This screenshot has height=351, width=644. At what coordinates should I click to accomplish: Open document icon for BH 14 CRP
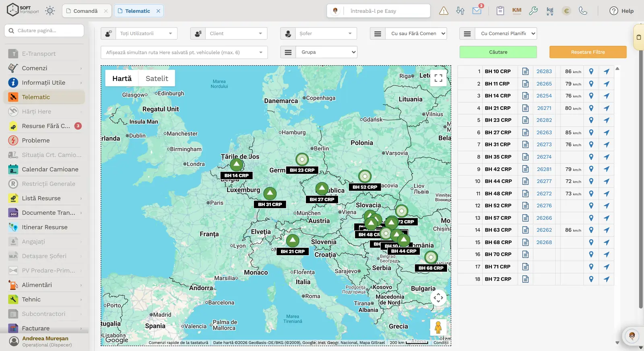tap(525, 96)
